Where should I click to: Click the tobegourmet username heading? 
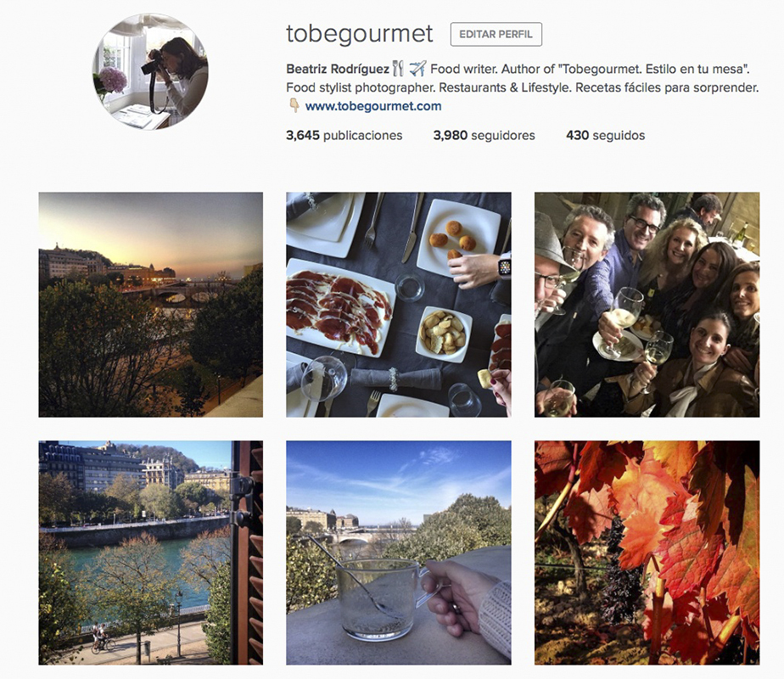(360, 34)
